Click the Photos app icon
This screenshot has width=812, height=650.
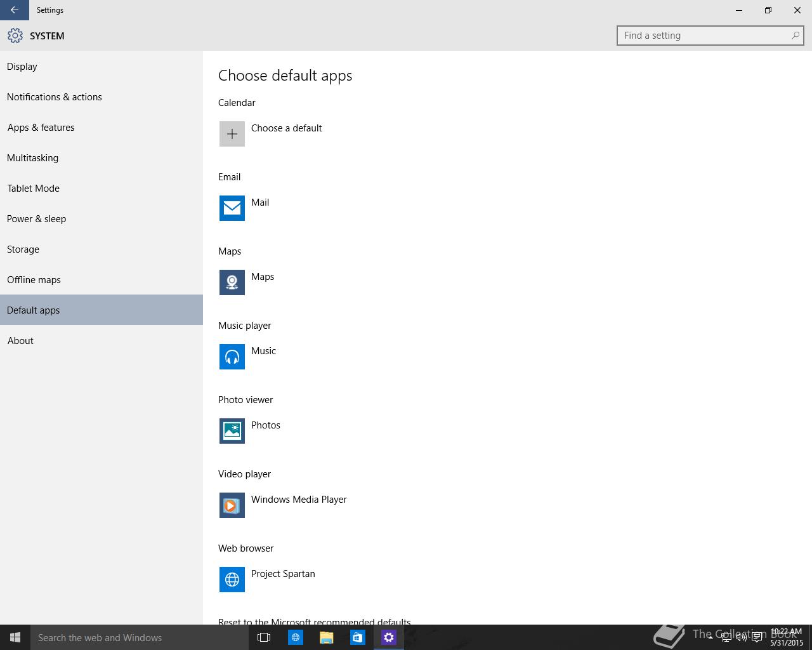click(x=232, y=431)
